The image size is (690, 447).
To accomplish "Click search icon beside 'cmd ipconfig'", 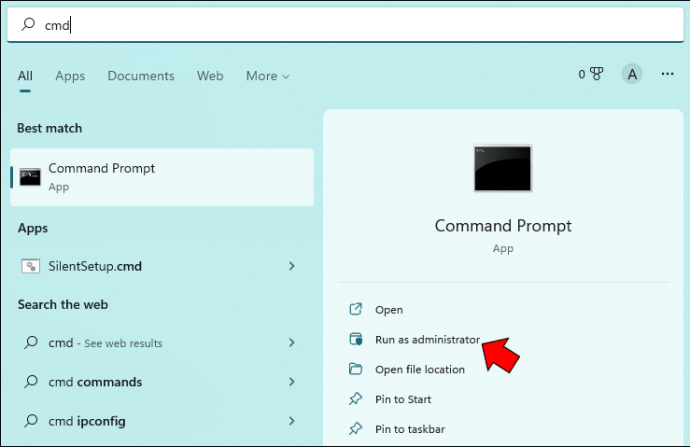I will [30, 421].
